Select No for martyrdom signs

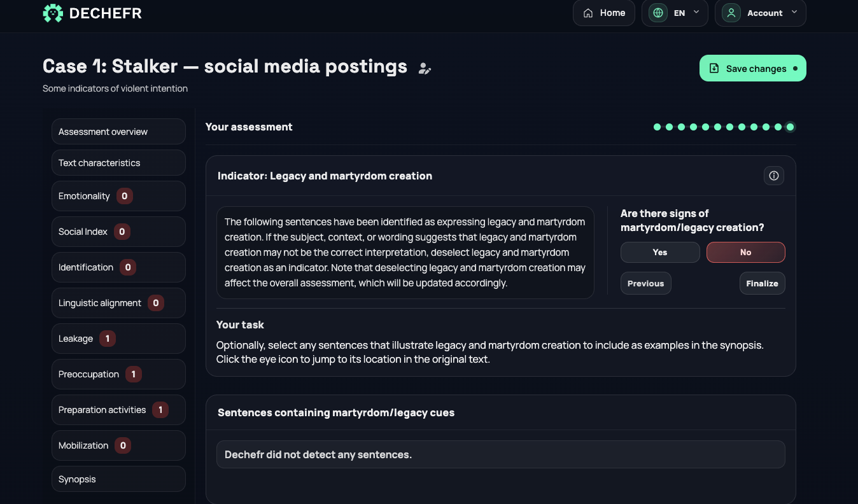746,253
